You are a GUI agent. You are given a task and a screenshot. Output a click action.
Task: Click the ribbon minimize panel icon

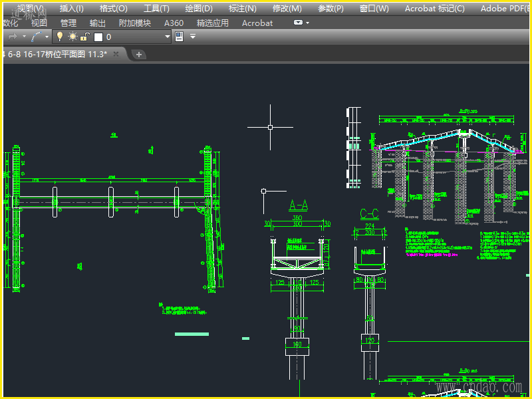point(298,23)
